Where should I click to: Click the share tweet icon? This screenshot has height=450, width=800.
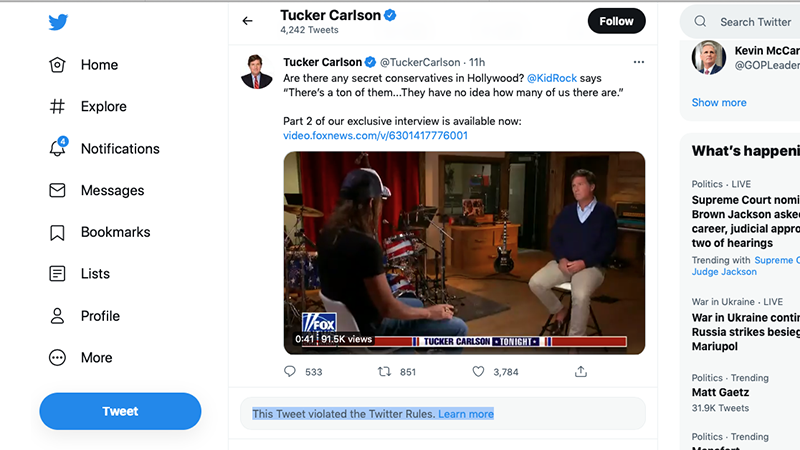pyautogui.click(x=581, y=372)
